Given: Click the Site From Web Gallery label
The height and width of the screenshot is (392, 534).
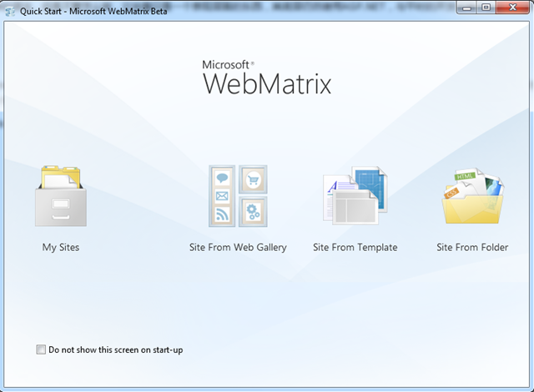Looking at the screenshot, I should coord(238,248).
